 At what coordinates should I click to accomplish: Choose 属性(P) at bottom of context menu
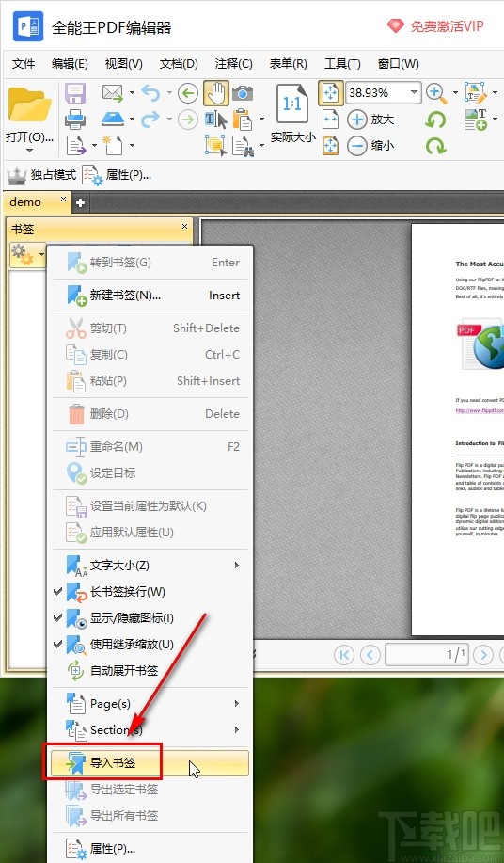coord(150,848)
